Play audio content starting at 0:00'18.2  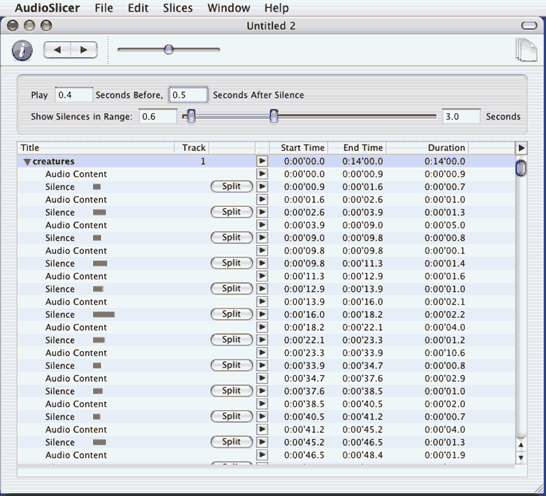click(262, 327)
